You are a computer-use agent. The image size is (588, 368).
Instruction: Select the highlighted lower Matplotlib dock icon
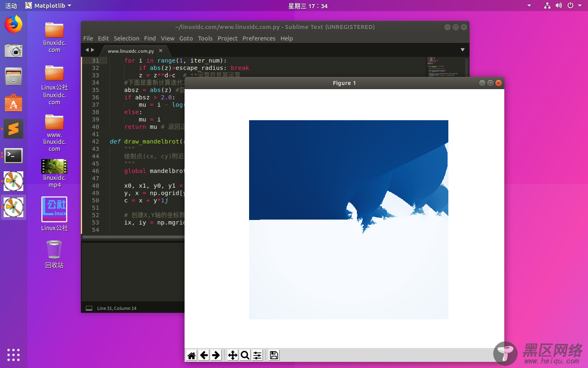click(x=13, y=207)
